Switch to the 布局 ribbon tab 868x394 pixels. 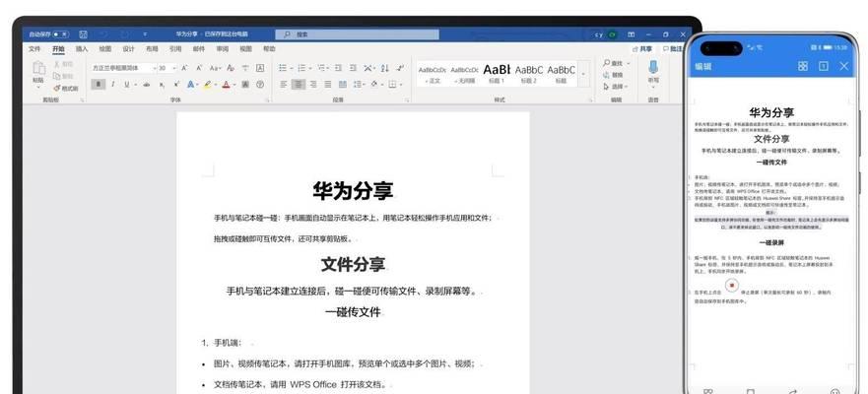152,49
